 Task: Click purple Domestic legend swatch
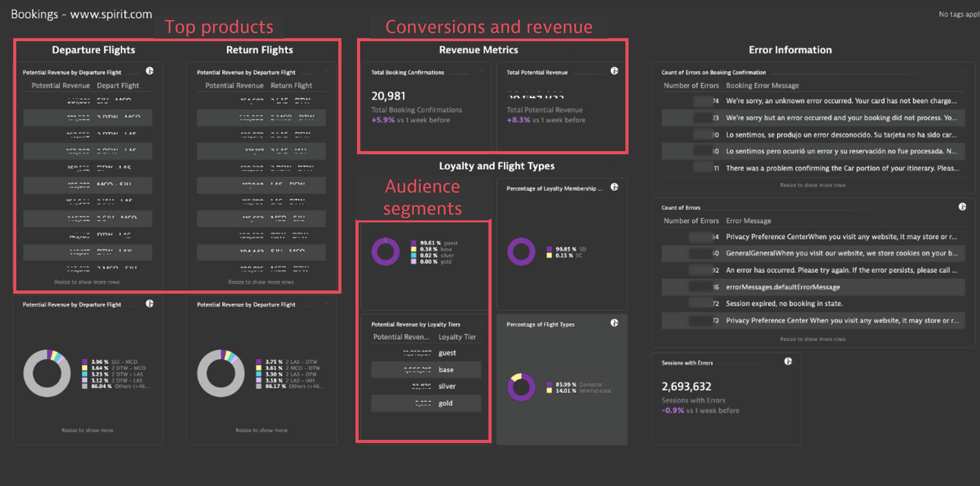[x=549, y=384]
